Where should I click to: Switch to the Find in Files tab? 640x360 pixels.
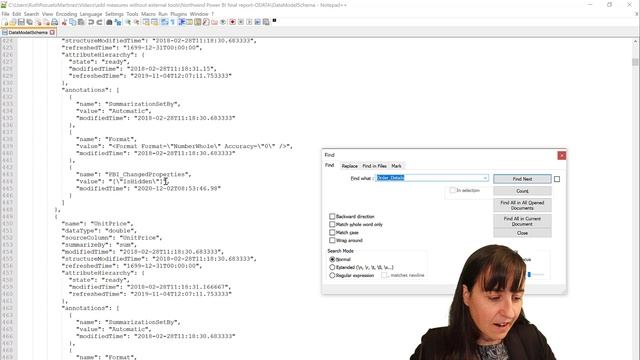click(374, 166)
